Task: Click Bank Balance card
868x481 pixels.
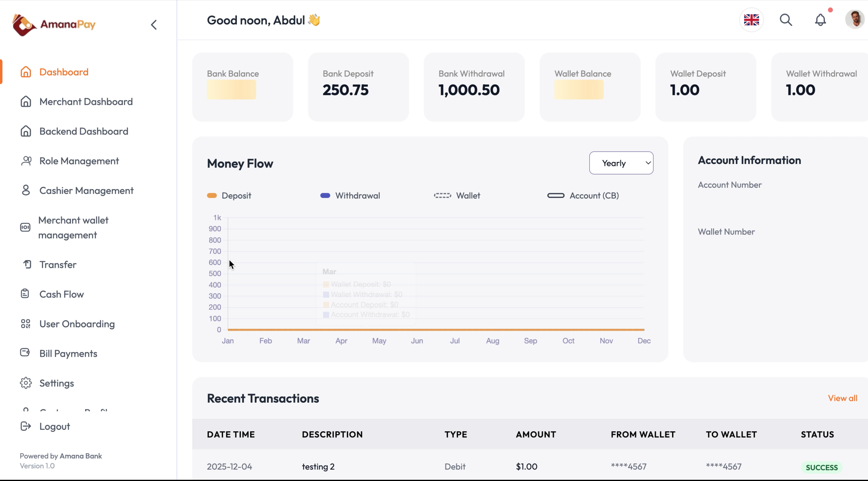Action: coord(243,87)
